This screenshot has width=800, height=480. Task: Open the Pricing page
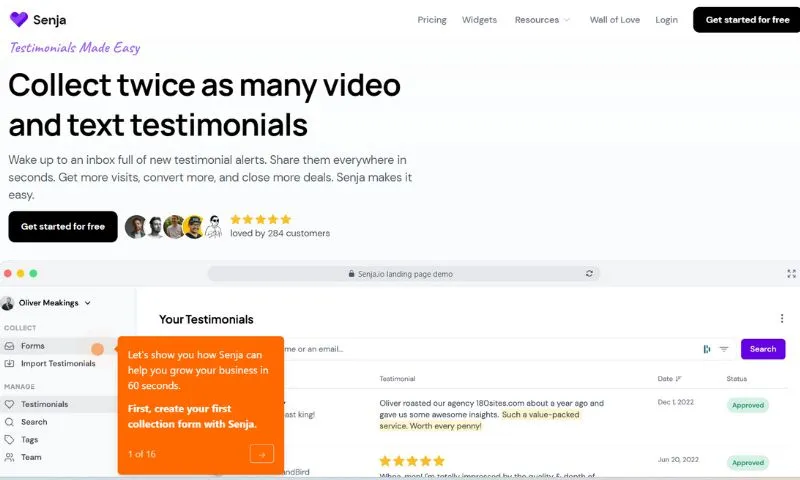tap(432, 20)
